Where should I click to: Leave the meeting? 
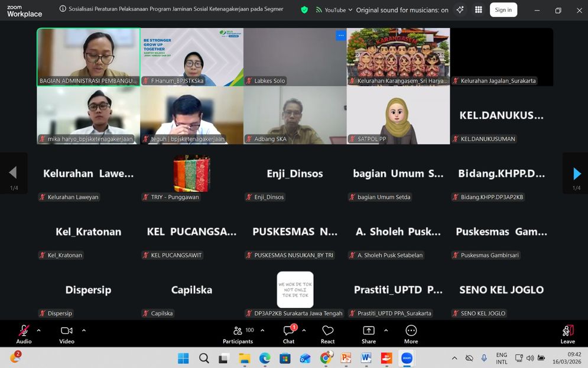[x=567, y=334]
